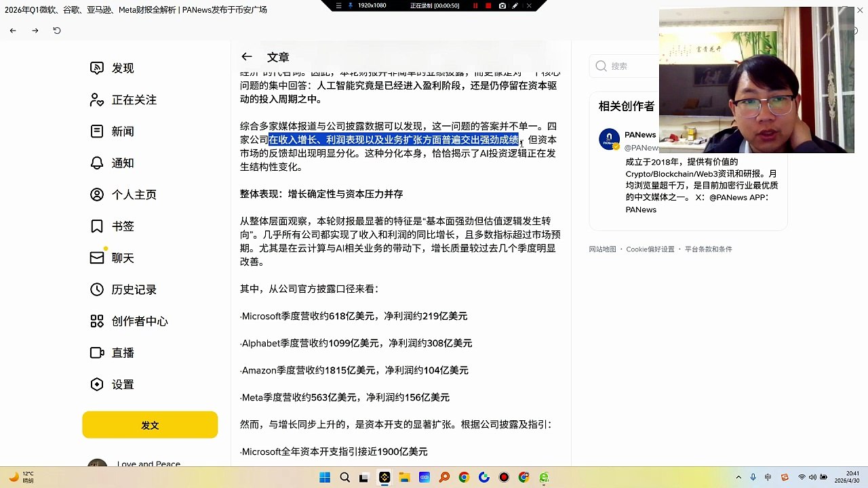This screenshot has width=868, height=488.
Task: Click line Meta季度营收约563亿美元
Action: click(344, 398)
